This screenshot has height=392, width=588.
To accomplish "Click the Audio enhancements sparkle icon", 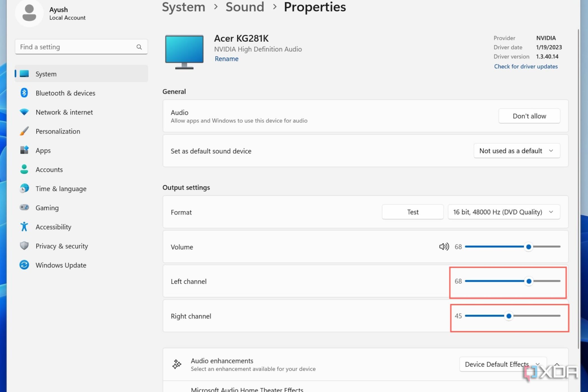I will coord(176,364).
